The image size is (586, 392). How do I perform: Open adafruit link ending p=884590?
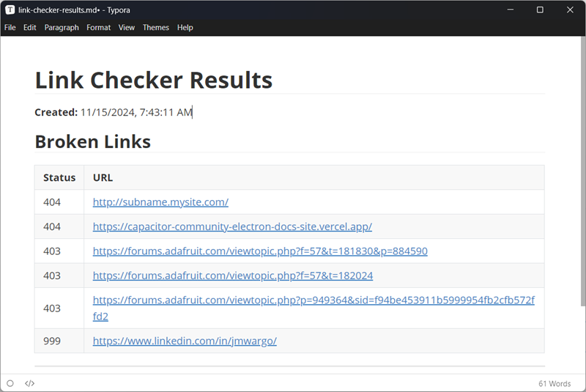260,251
